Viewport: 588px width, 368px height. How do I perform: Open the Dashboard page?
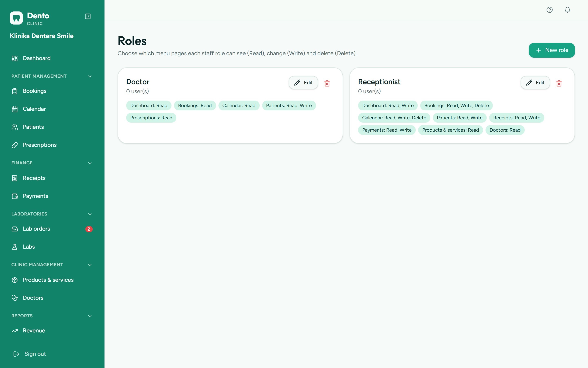[52, 58]
